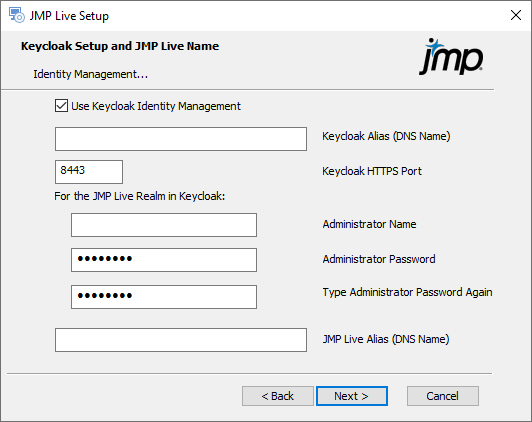Click the Type Administrator Password Again label
Image resolution: width=532 pixels, height=422 pixels.
coord(407,292)
